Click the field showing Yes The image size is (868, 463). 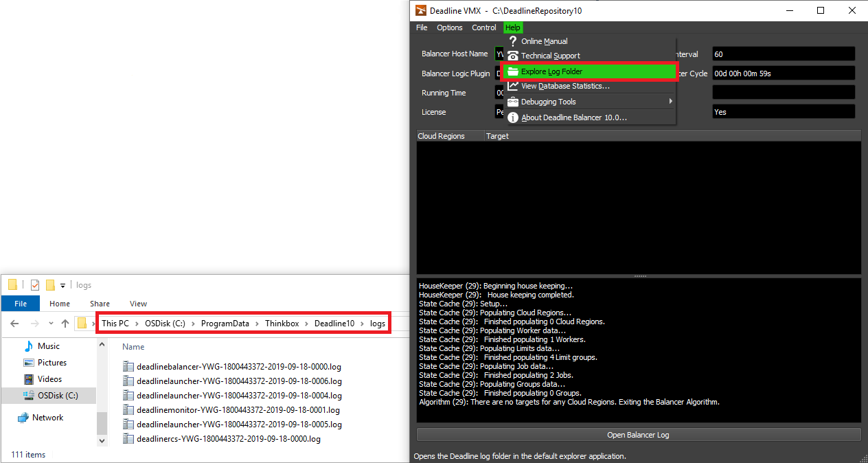click(x=784, y=111)
